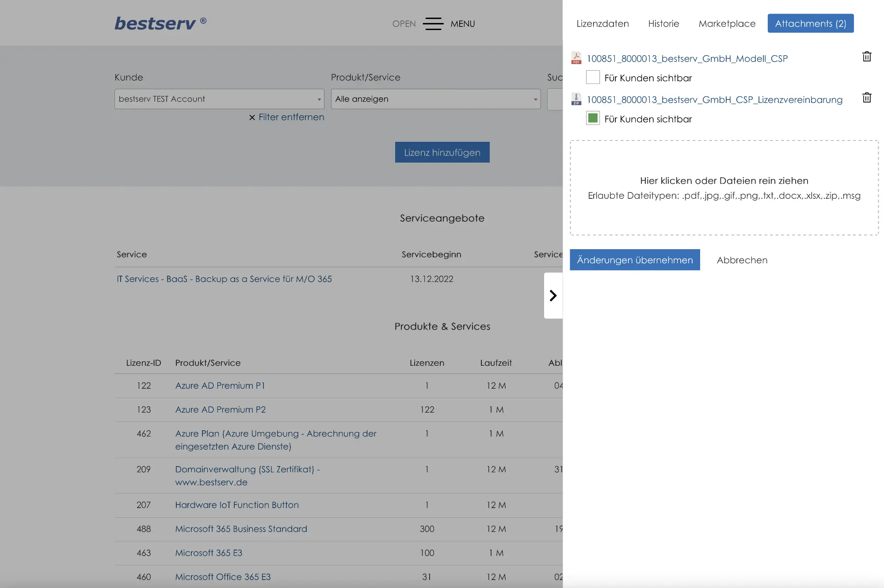This screenshot has height=588, width=884.
Task: Open attachment 100851_8000013_bestserv_GmbH_CSP_Lizenzvereinbarung
Action: tap(714, 99)
